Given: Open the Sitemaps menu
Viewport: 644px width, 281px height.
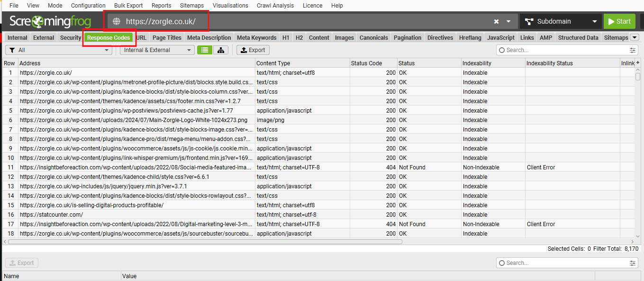Looking at the screenshot, I should coord(191,6).
